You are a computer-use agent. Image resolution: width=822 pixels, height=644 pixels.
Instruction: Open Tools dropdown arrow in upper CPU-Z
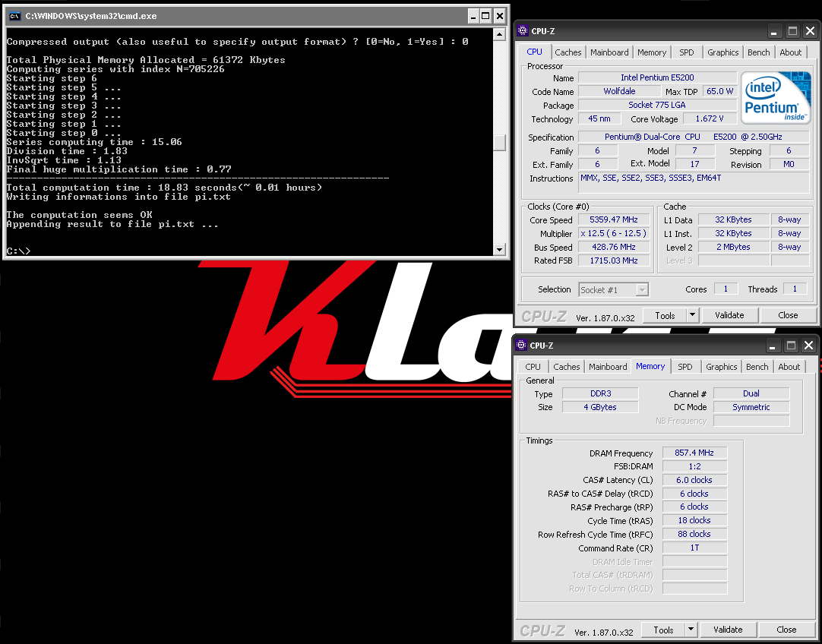693,315
